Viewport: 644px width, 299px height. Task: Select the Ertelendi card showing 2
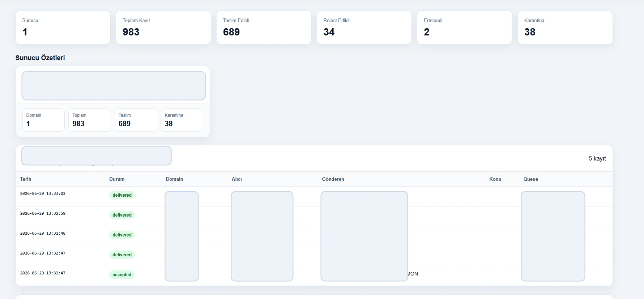coord(465,27)
